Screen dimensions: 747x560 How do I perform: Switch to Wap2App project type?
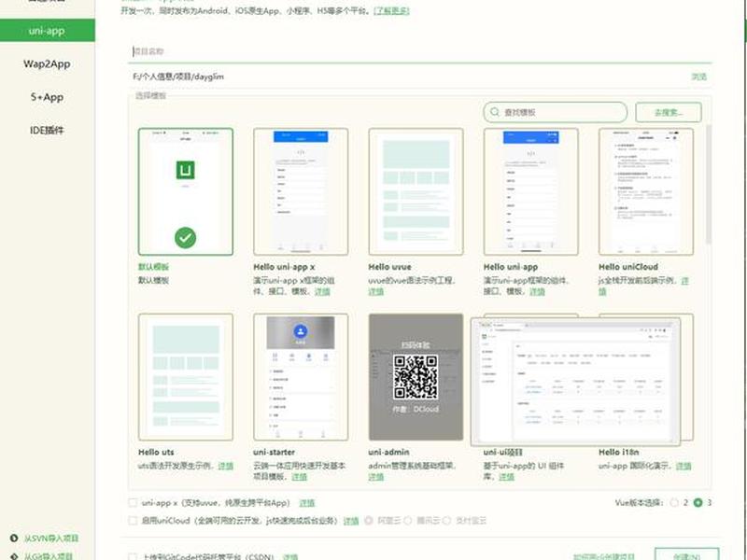[x=47, y=63]
